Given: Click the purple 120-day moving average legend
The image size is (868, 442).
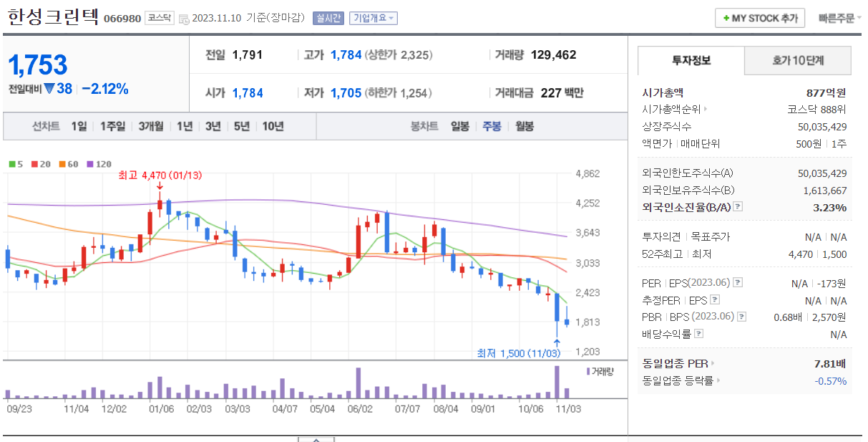Looking at the screenshot, I should (x=99, y=164).
